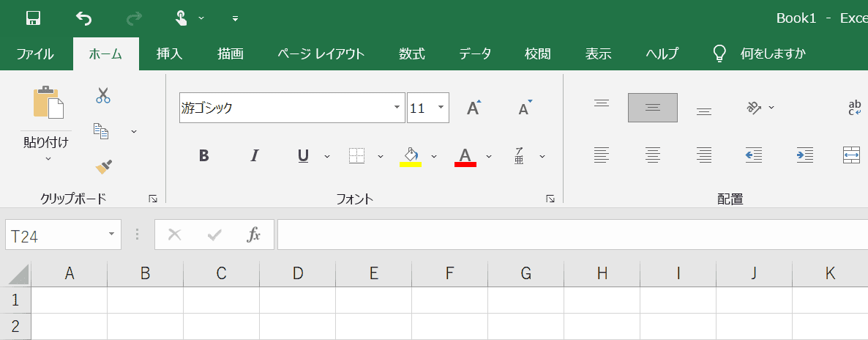Toggle wrap text icon
This screenshot has height=340, width=868.
[x=856, y=108]
